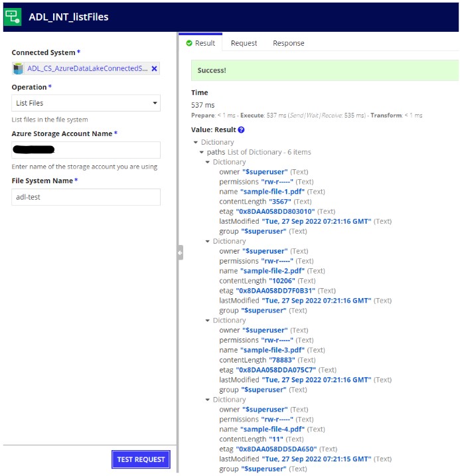The height and width of the screenshot is (476, 460).
Task: Click the File System Name field
Action: coord(86,197)
